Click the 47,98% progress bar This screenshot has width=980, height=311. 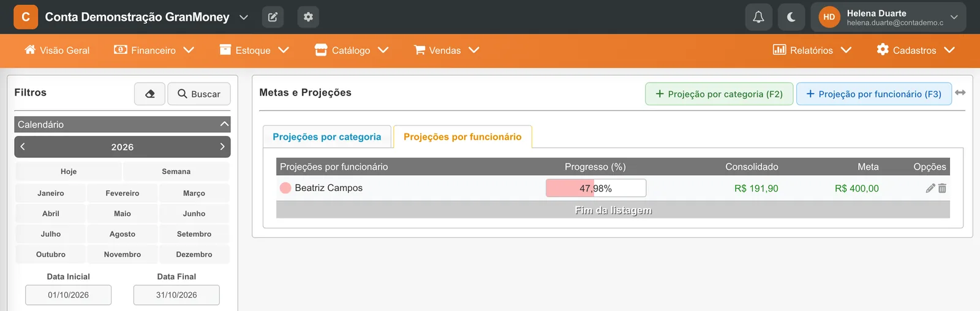596,188
